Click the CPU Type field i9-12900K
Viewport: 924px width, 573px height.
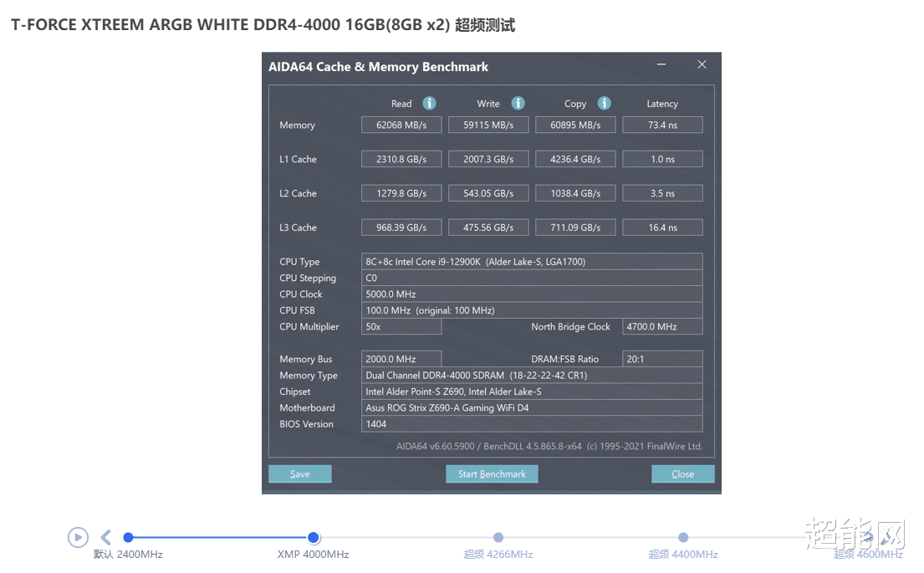[x=532, y=262]
